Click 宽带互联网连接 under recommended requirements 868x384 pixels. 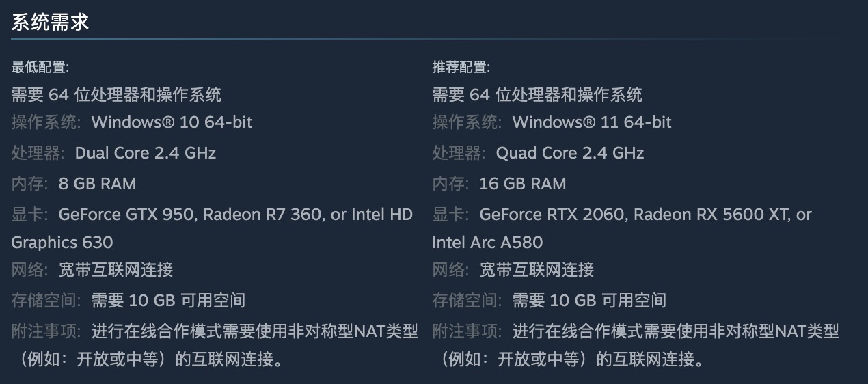tap(537, 270)
